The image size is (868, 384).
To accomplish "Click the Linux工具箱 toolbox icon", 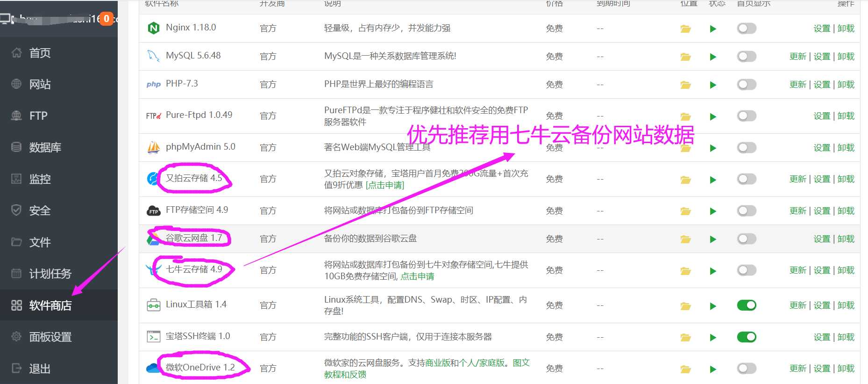I will (x=153, y=305).
